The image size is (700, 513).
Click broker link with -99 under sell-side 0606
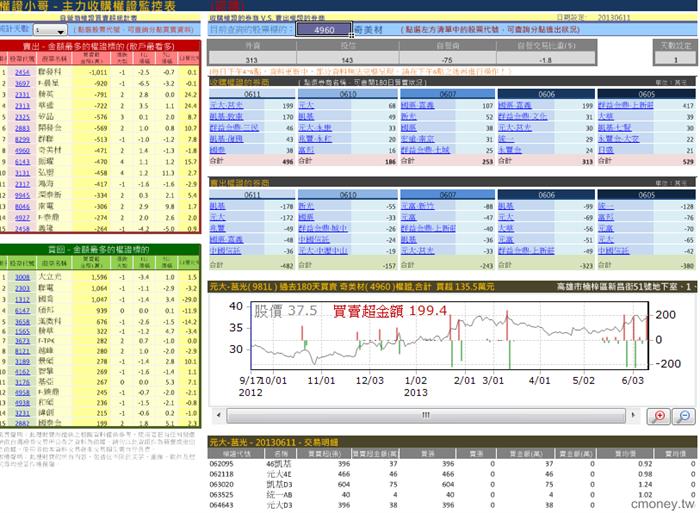click(506, 206)
